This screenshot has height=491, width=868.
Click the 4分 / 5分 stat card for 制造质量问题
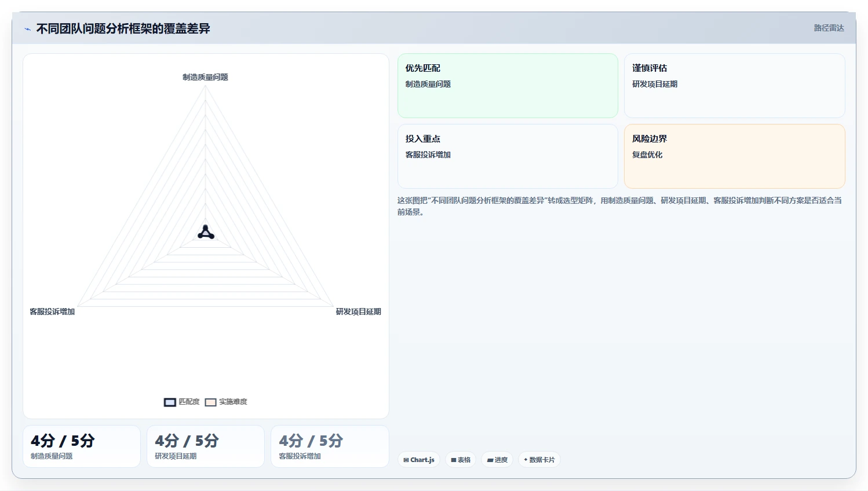(x=82, y=446)
